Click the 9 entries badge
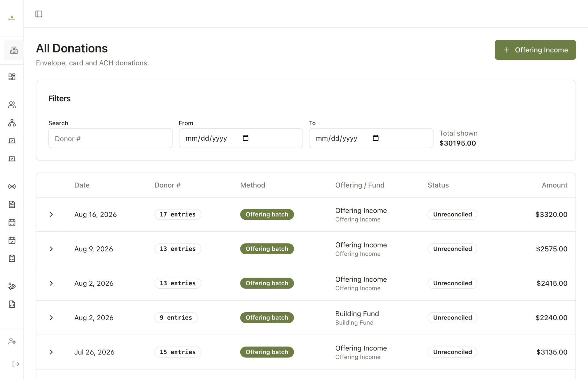Viewport: 588px width, 379px height. point(176,318)
